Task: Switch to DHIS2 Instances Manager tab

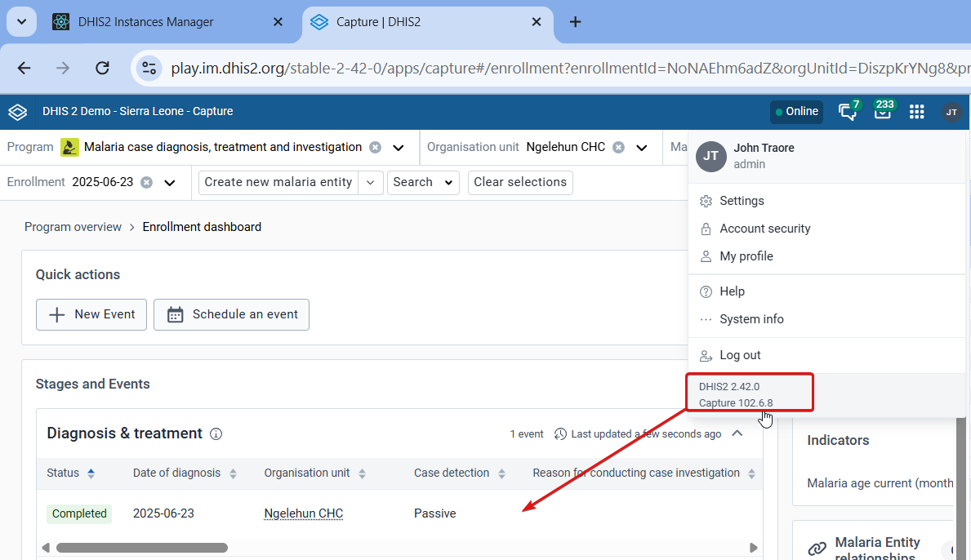Action: click(167, 22)
